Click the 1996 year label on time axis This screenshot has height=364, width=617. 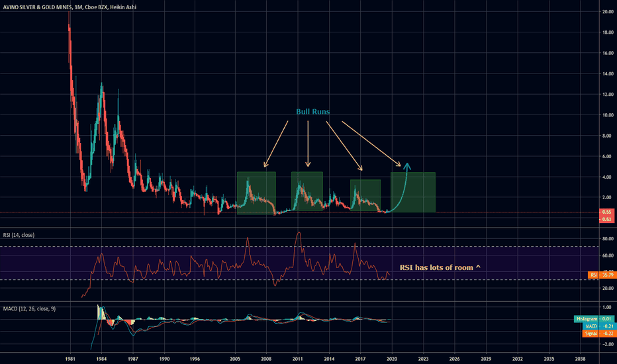pyautogui.click(x=195, y=359)
